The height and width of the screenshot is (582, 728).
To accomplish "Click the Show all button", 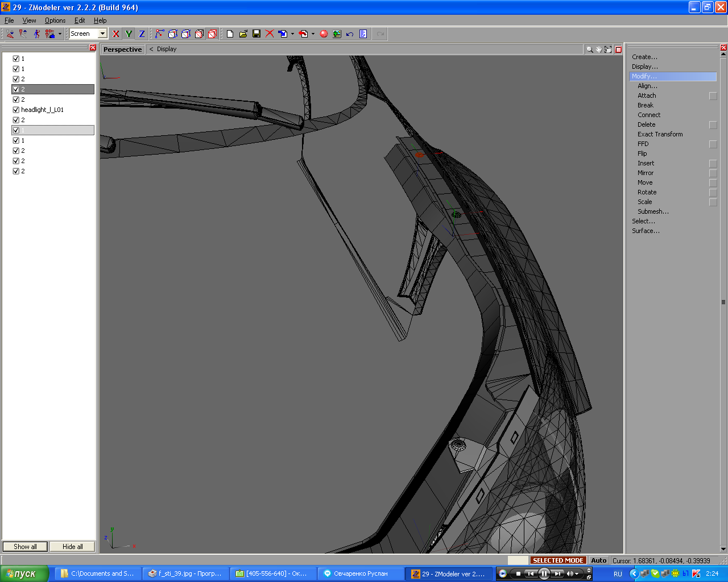I will [x=25, y=547].
